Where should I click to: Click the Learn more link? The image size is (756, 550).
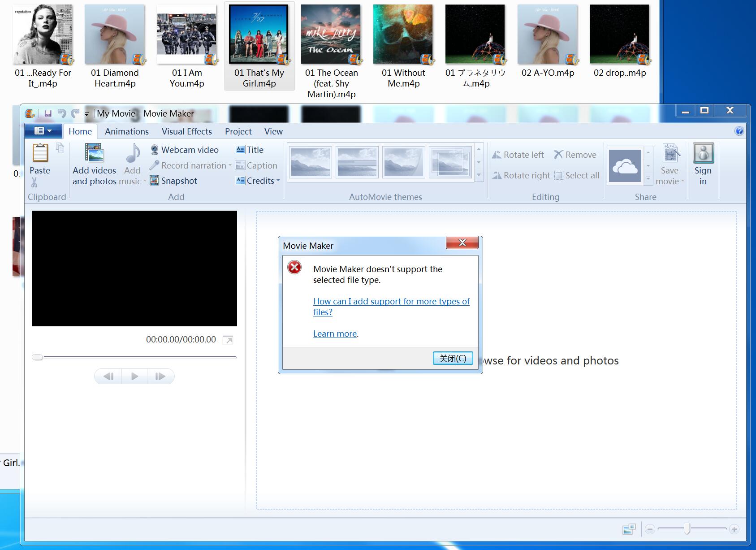click(335, 333)
